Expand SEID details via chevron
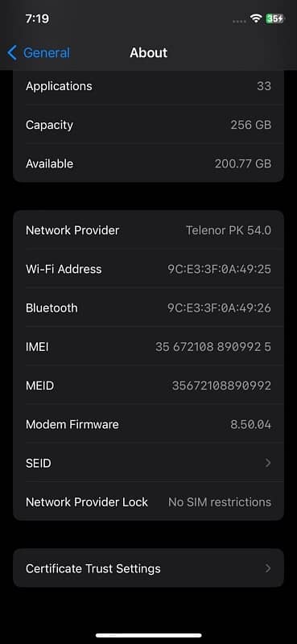The width and height of the screenshot is (297, 644). click(x=268, y=464)
